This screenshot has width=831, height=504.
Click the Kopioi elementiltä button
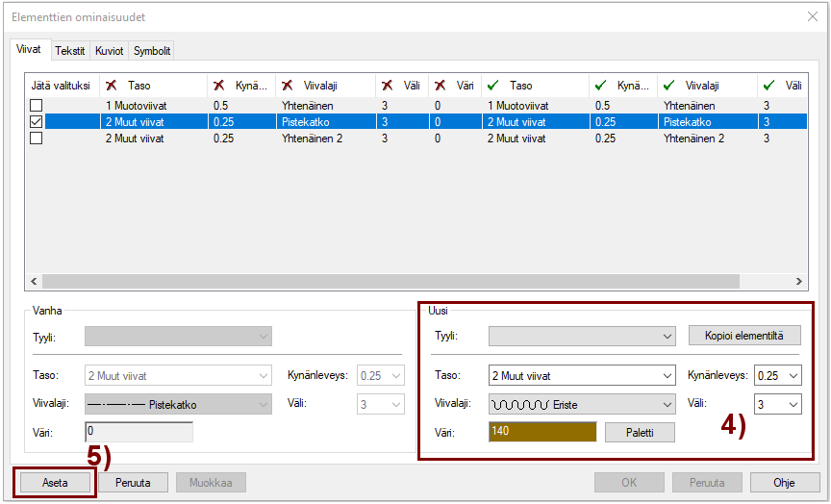[x=744, y=336]
